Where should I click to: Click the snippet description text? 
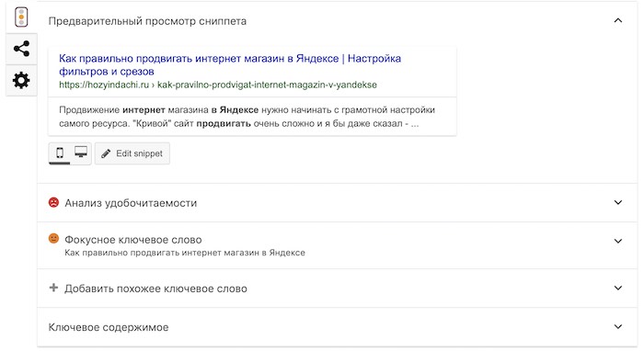click(x=247, y=117)
